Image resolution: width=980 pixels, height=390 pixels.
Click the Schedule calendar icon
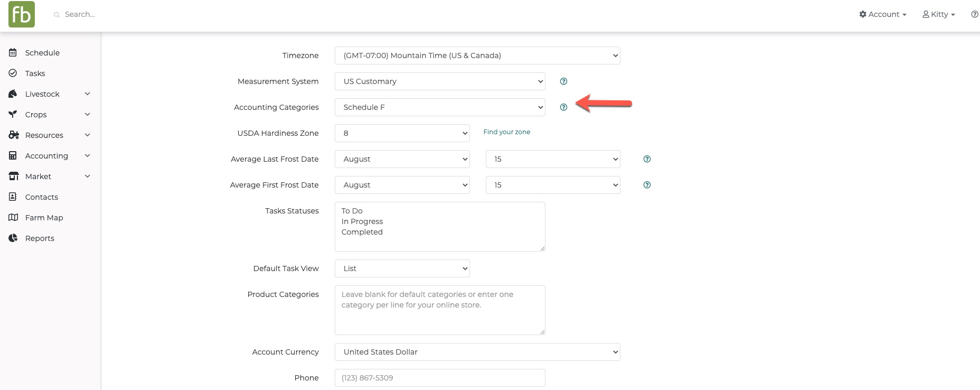tap(13, 53)
